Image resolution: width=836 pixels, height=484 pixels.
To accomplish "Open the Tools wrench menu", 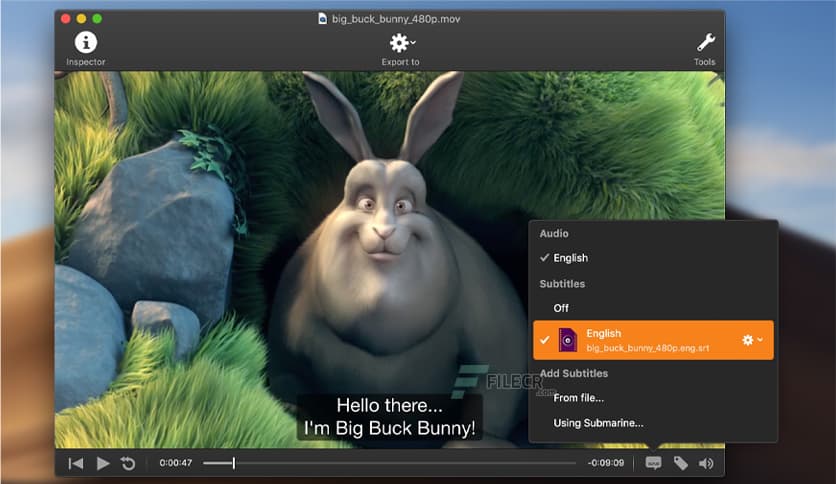I will (x=704, y=48).
